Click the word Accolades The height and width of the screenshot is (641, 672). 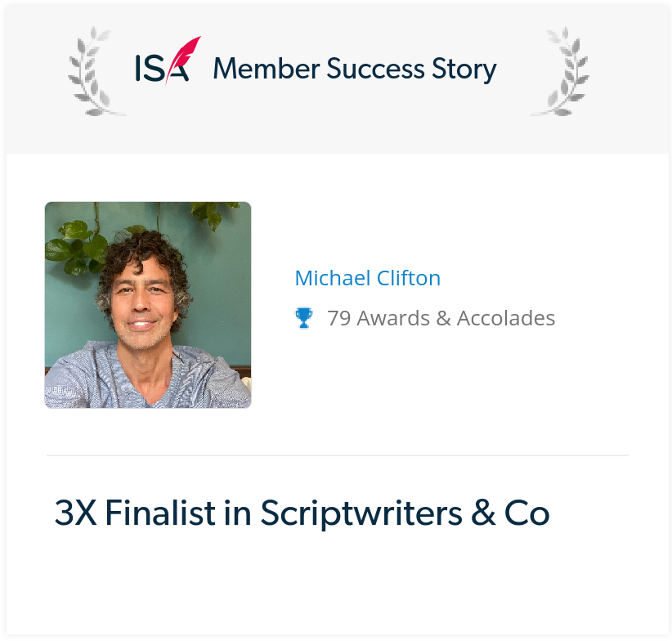[x=506, y=318]
